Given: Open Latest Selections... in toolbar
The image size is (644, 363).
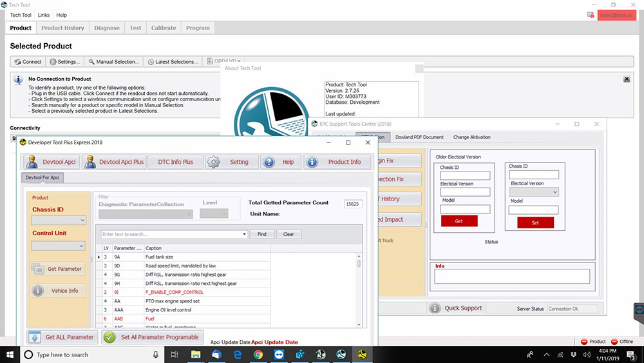Looking at the screenshot, I should (173, 62).
